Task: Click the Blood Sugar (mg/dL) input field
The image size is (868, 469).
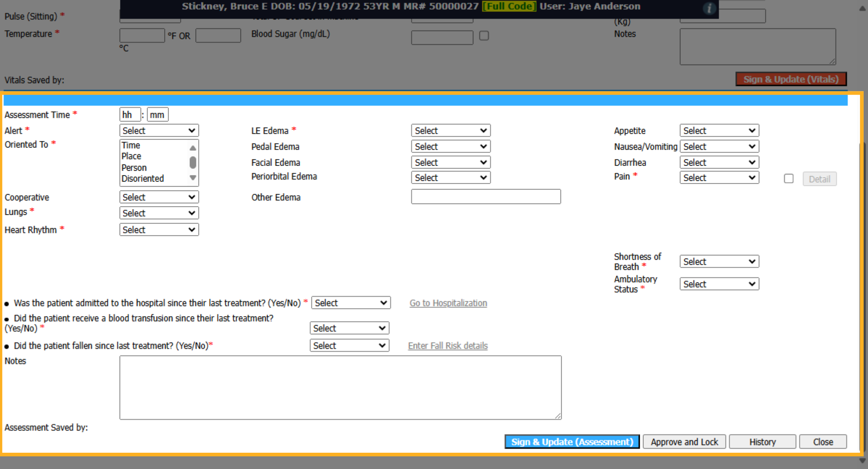Action: tap(442, 38)
